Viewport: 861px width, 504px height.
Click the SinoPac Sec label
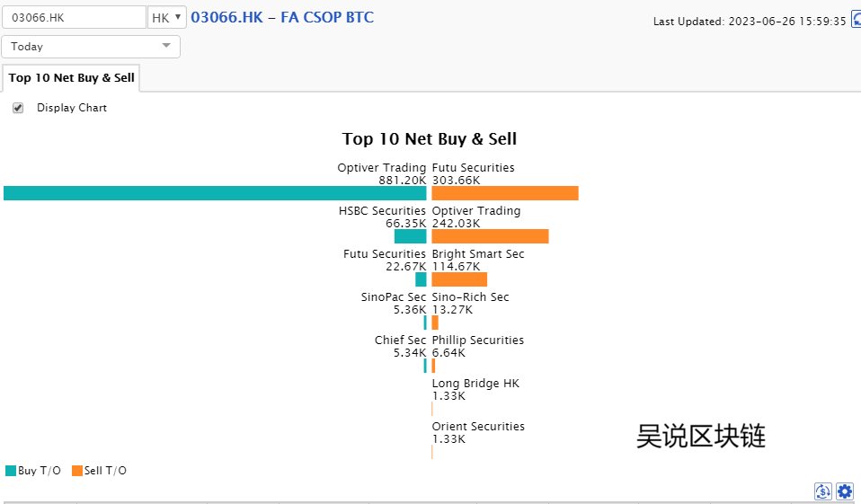coord(393,297)
